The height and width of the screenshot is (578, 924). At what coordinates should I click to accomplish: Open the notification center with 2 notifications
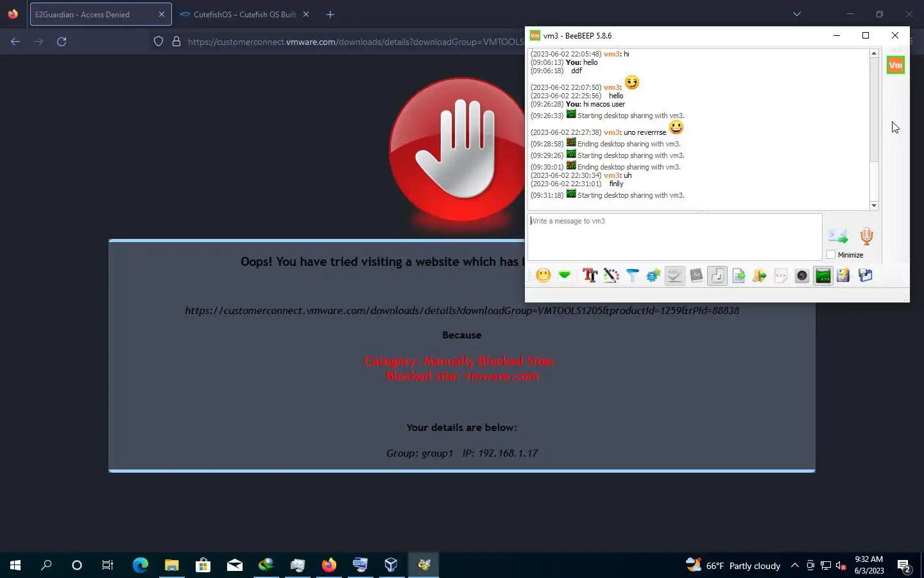(905, 566)
